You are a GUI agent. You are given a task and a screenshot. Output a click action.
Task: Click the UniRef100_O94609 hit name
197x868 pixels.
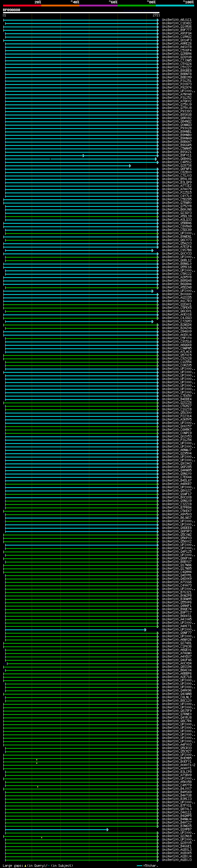176,332
